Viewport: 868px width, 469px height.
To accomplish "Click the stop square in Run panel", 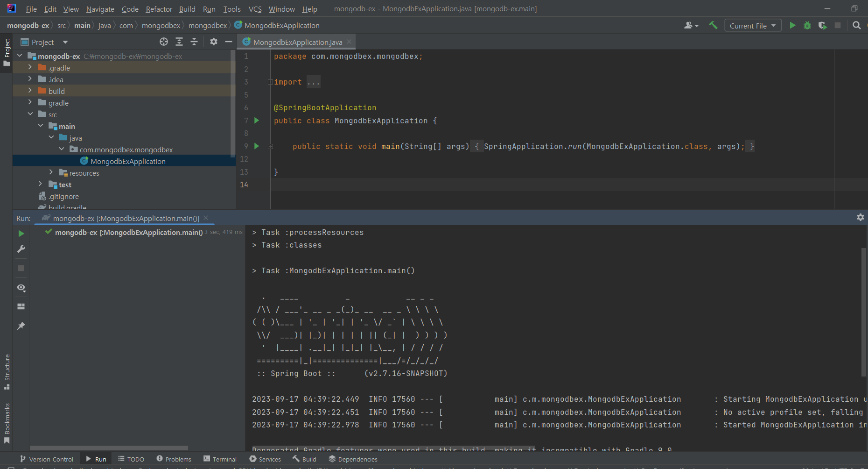I will (21, 268).
